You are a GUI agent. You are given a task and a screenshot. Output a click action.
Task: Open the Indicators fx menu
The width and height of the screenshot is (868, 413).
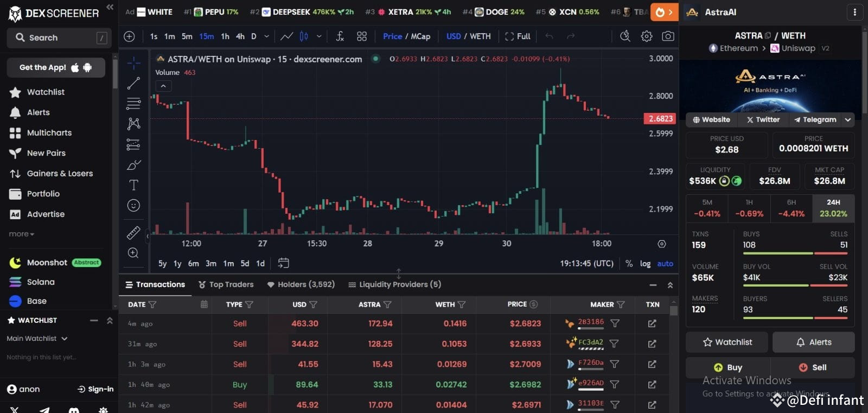pyautogui.click(x=340, y=36)
